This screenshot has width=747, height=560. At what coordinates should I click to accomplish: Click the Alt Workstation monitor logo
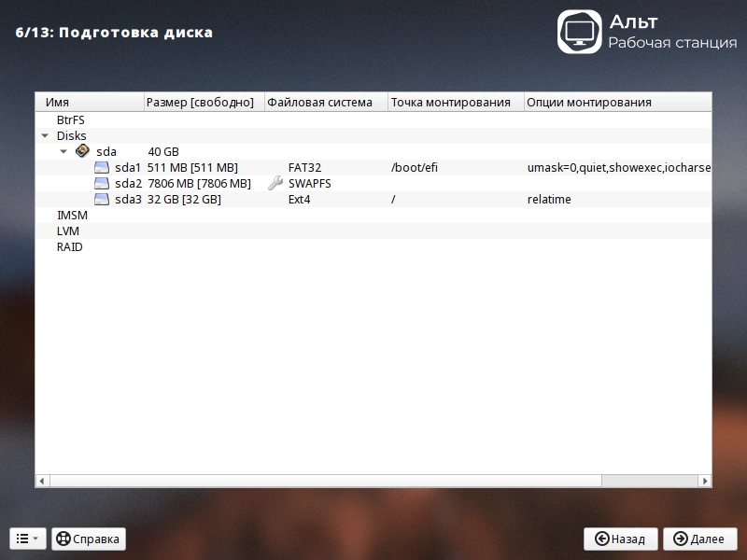click(579, 32)
